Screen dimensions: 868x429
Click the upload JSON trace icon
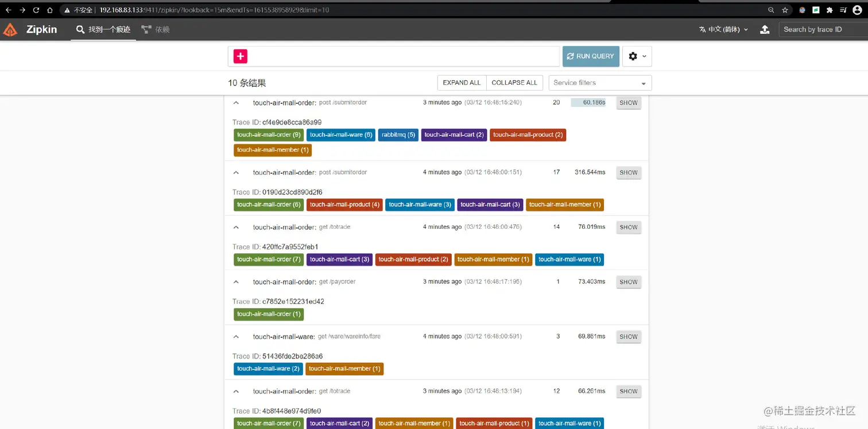click(765, 29)
